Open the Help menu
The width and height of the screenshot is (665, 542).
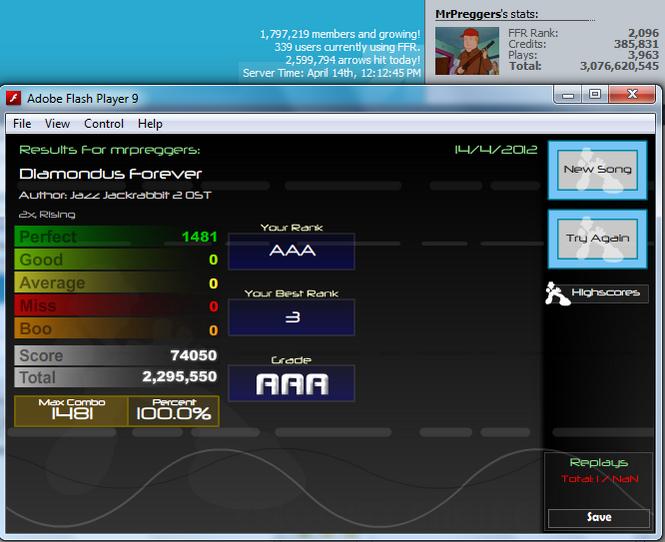tap(150, 124)
